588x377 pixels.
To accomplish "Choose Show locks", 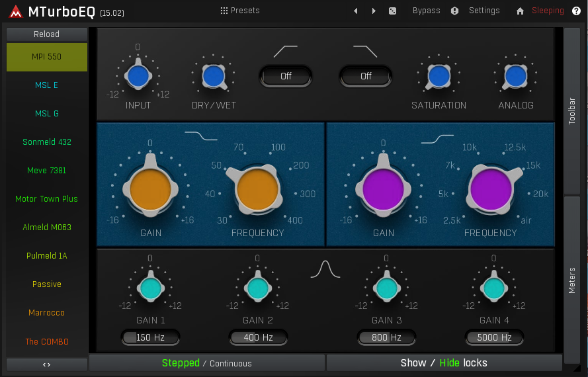I will [x=413, y=363].
